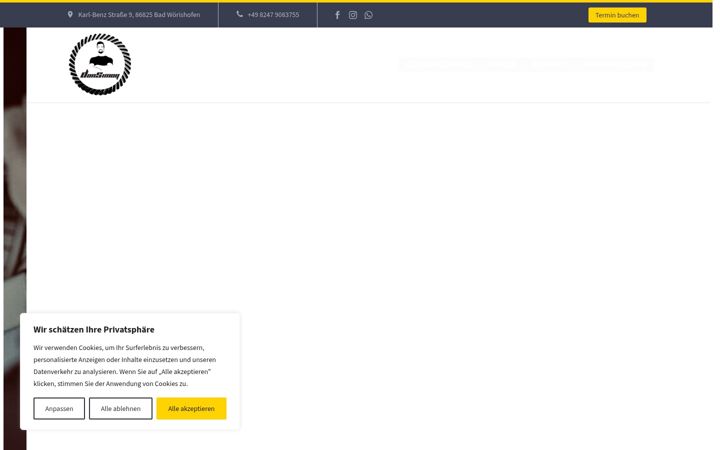Accept all cookies with Alle akzeptieren
The height and width of the screenshot is (450, 720).
[191, 408]
